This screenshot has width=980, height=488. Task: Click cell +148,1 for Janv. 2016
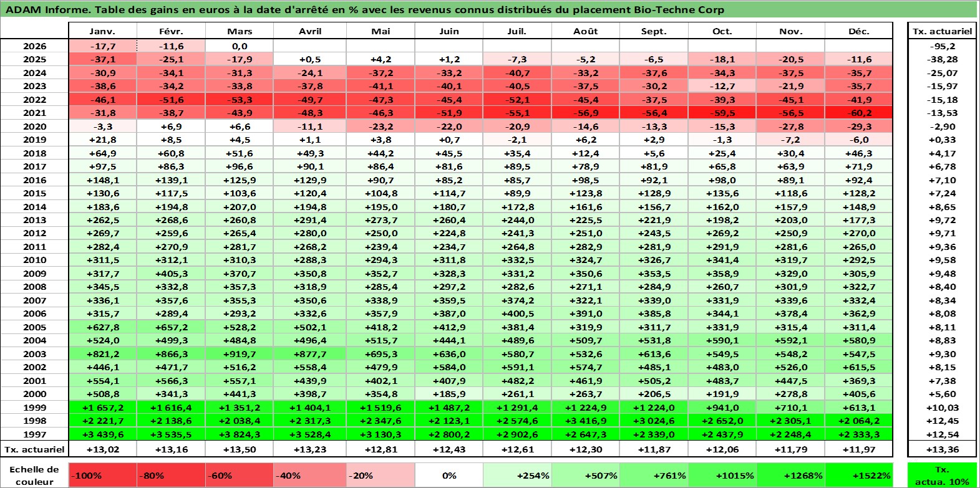(102, 180)
